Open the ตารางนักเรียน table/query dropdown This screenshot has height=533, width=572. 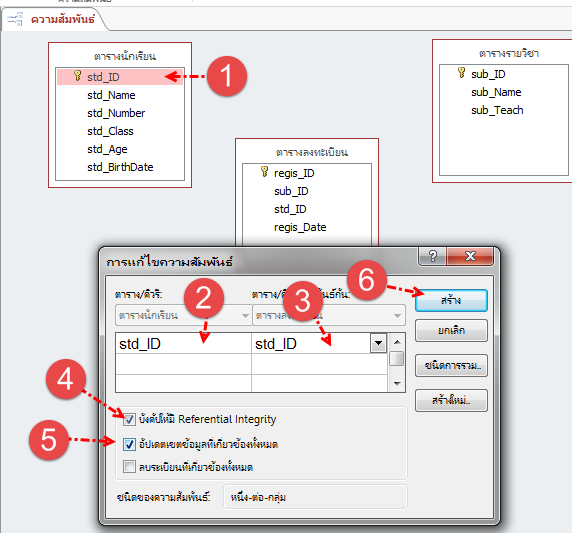183,315
